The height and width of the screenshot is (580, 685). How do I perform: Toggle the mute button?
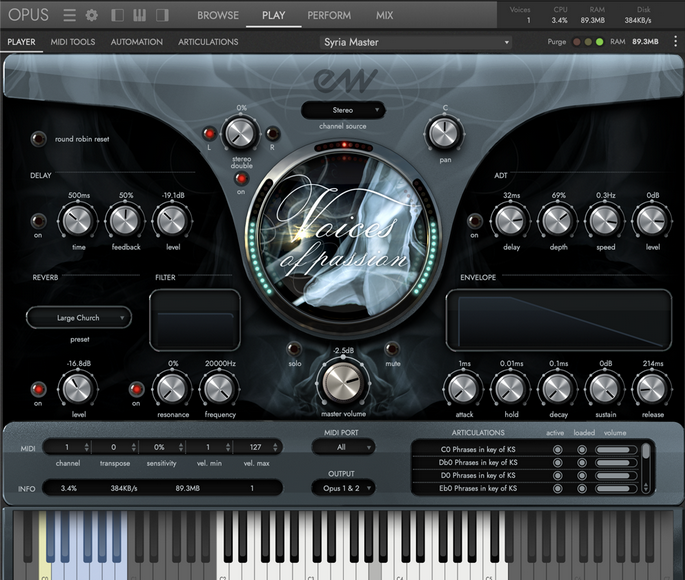tap(392, 349)
